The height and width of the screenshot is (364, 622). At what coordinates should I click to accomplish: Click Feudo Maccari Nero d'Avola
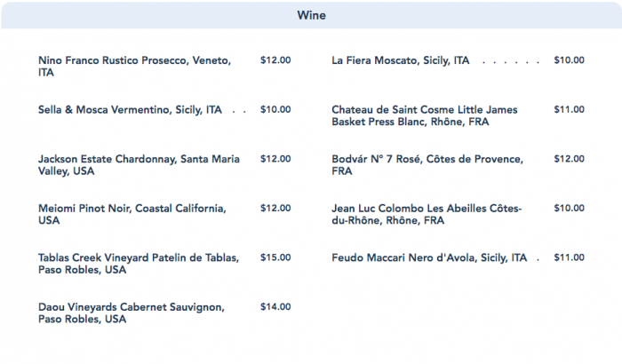point(429,257)
